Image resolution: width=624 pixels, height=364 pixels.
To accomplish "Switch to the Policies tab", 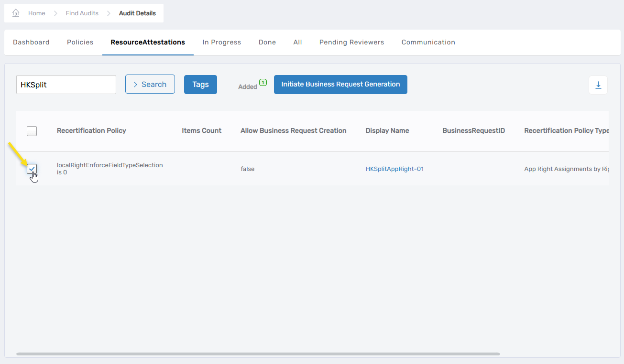I will pyautogui.click(x=80, y=43).
